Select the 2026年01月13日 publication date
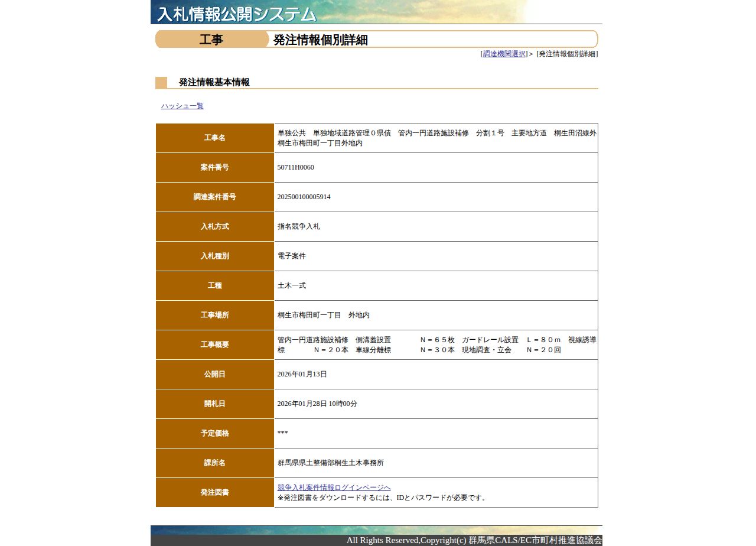 click(x=302, y=374)
